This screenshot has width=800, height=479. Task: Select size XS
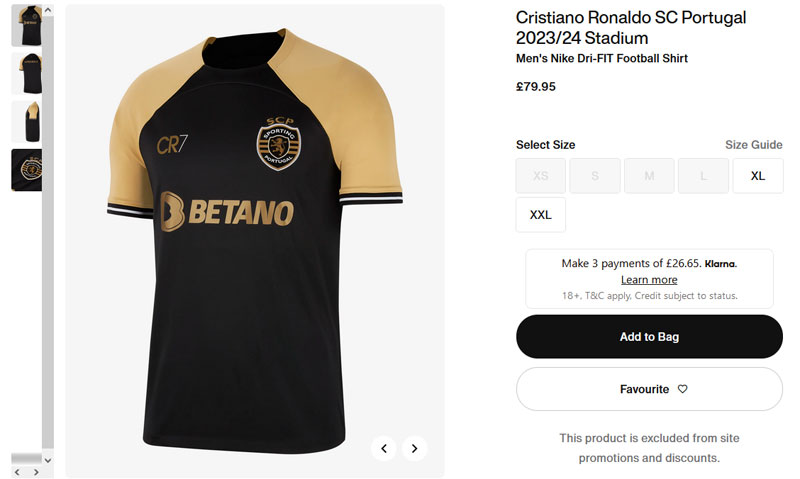541,176
